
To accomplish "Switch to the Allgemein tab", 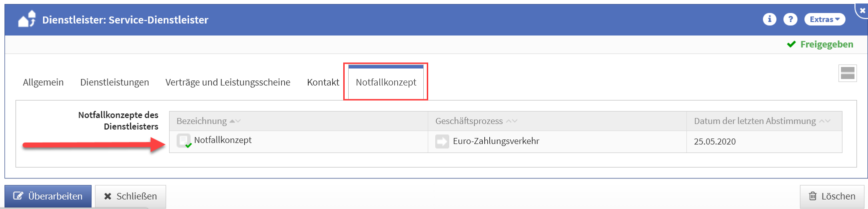I will tap(43, 82).
